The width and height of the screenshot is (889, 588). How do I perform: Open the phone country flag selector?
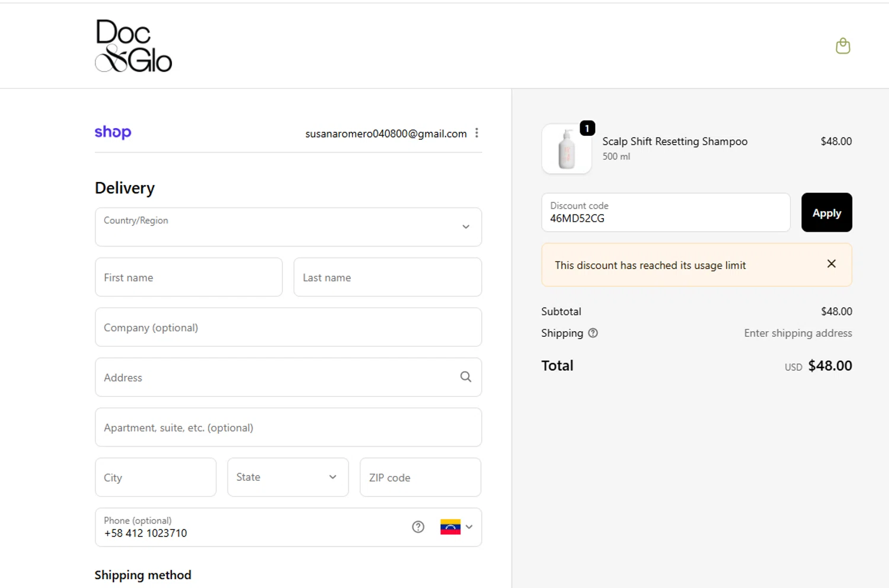click(x=456, y=527)
